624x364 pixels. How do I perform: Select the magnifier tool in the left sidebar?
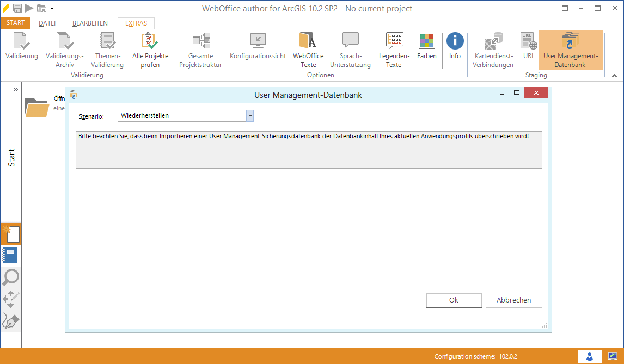[x=11, y=277]
